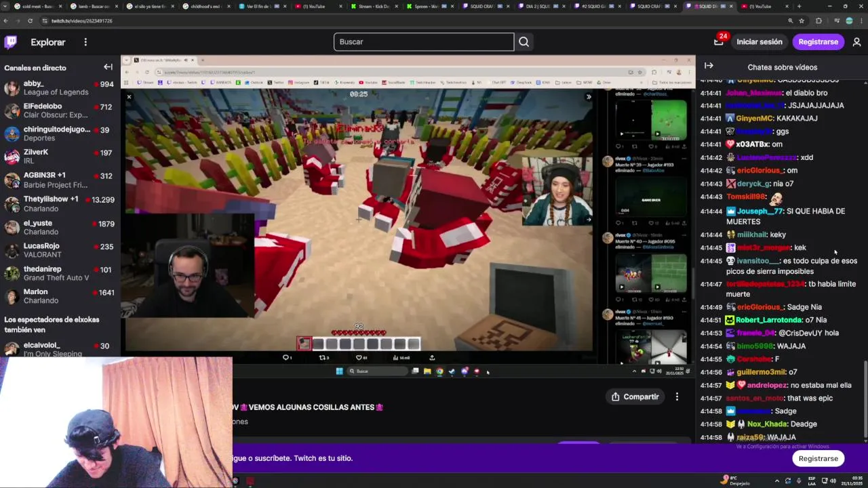Click username Jouseph_77 in chat
This screenshot has width=868, height=488.
point(760,211)
